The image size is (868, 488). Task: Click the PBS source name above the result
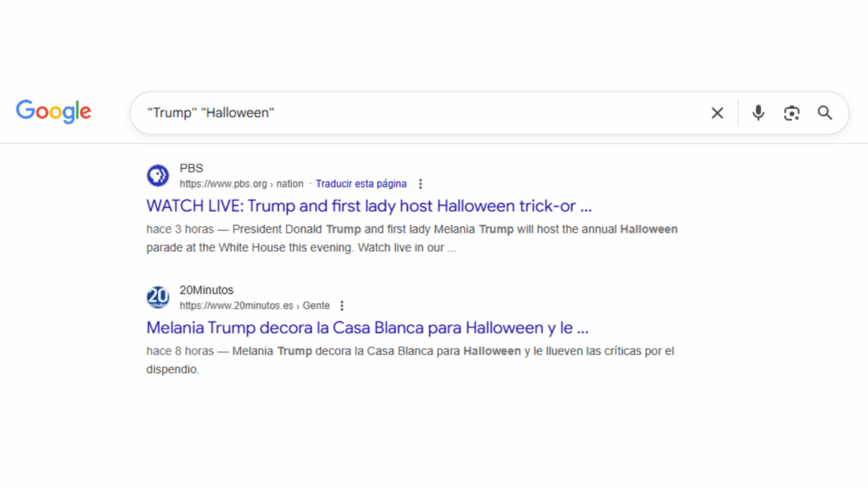191,168
